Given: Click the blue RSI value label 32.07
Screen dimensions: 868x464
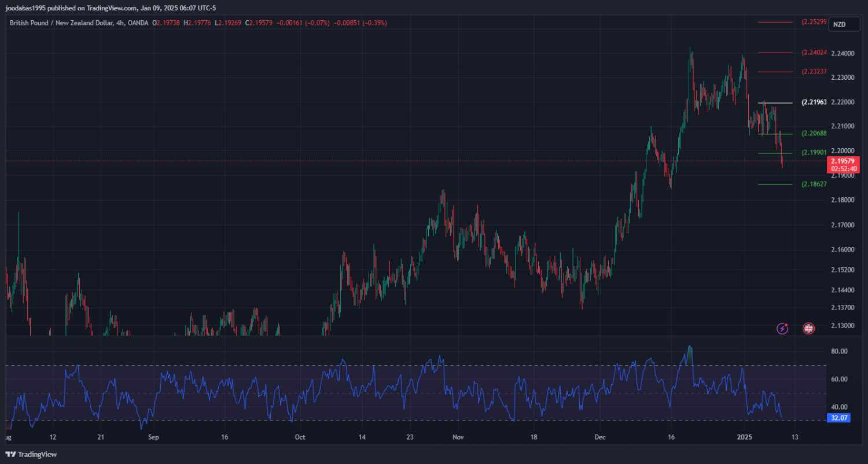Looking at the screenshot, I should tap(839, 417).
